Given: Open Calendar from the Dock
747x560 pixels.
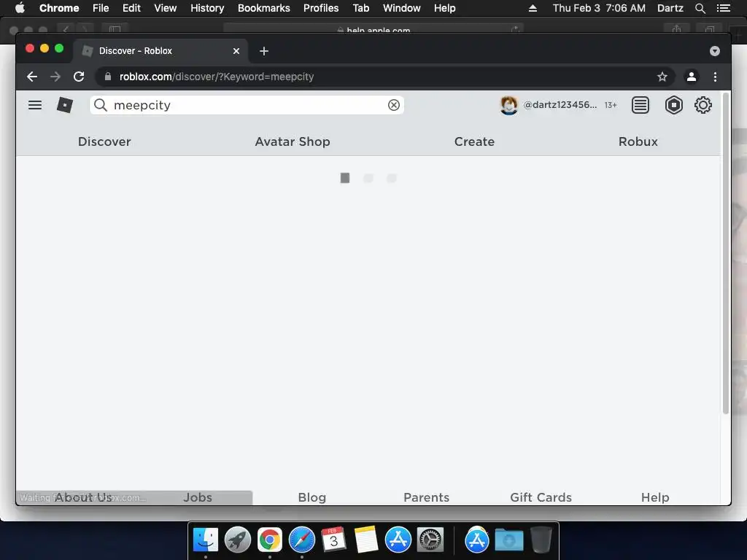Looking at the screenshot, I should [333, 540].
